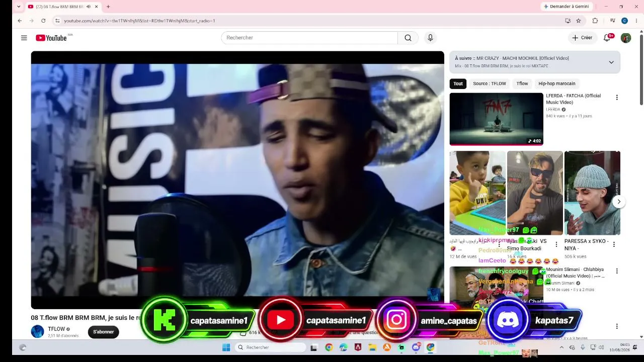Start voice search with the microphone
The width and height of the screenshot is (644, 362).
[430, 38]
